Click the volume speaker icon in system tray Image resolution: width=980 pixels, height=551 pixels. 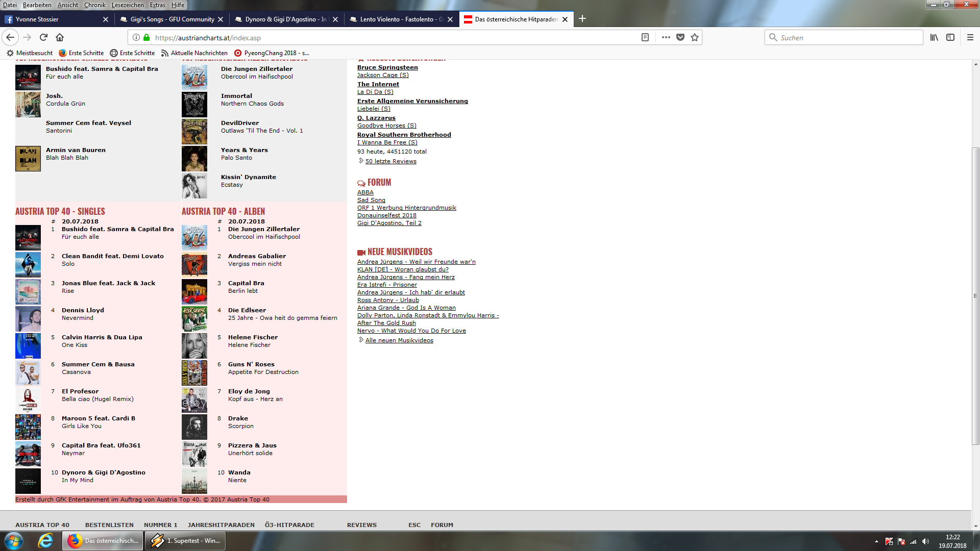[x=925, y=541]
